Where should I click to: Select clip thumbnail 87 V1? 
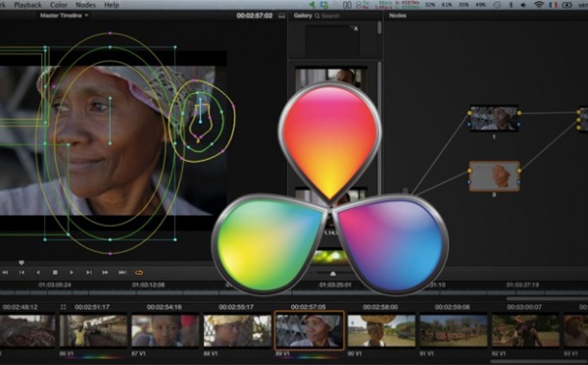[166, 331]
